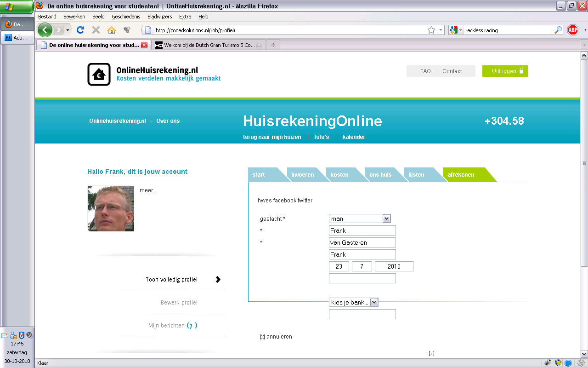
Task: Open the Bladwijzers menu
Action: (159, 17)
